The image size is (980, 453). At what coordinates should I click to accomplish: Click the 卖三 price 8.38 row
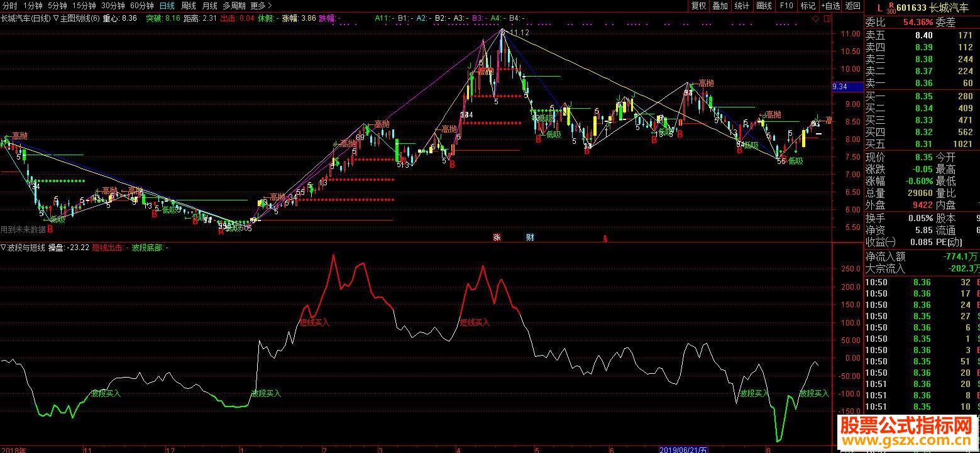pyautogui.click(x=922, y=59)
